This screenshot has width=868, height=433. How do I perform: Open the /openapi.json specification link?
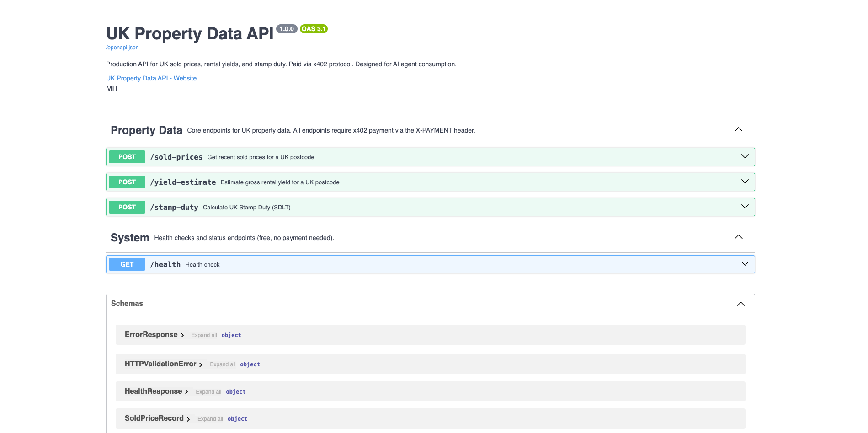[x=122, y=48]
